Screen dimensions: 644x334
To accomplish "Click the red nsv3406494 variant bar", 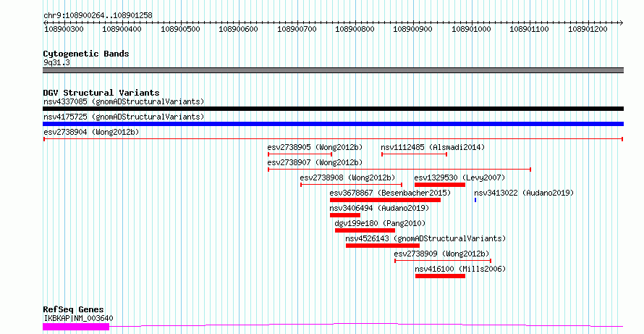I will (x=345, y=215).
